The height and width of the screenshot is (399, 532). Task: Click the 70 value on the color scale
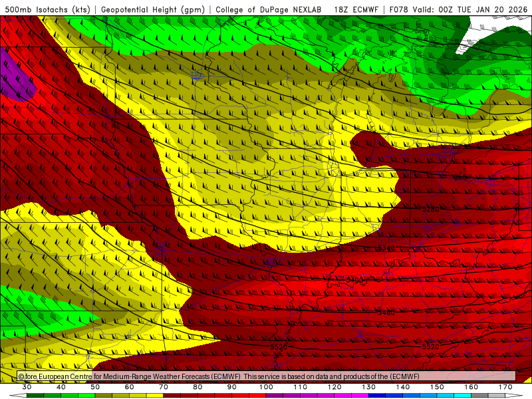[x=164, y=387]
